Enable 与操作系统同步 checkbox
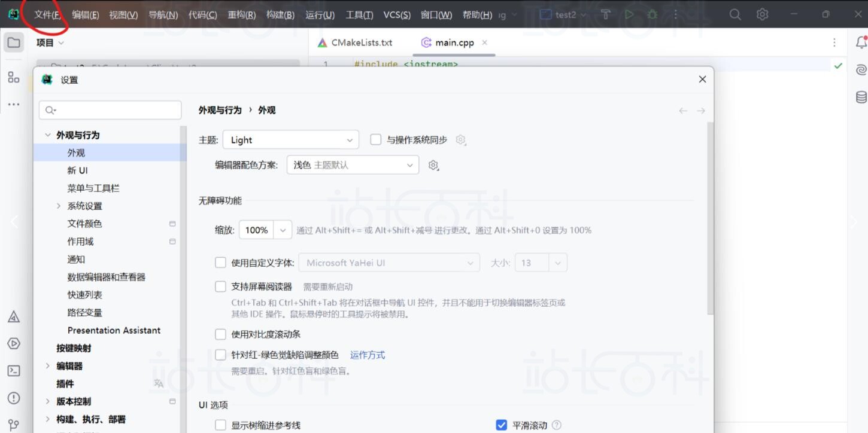 pos(376,139)
